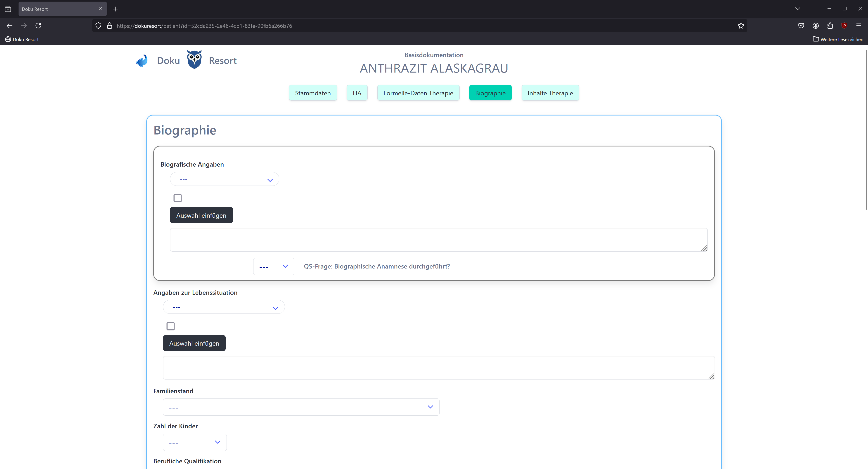Switch to the Stammdaten tab
This screenshot has width=868, height=469.
tap(313, 93)
